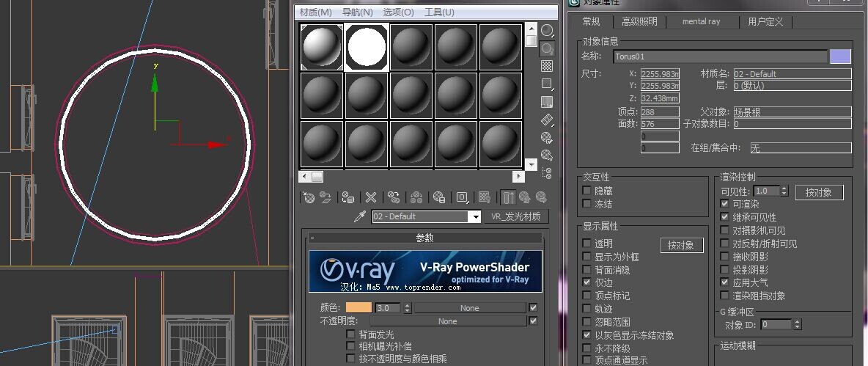Switch to the 高级照明 tab
868x366 pixels.
[x=639, y=21]
